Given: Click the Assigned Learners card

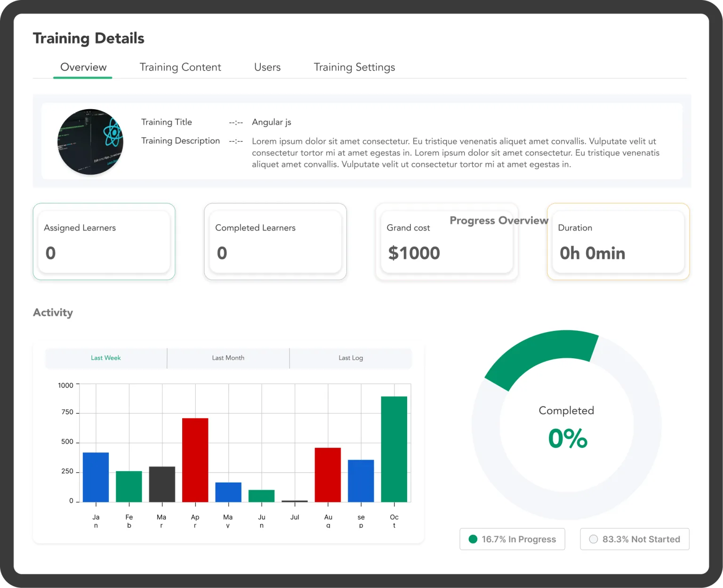Looking at the screenshot, I should click(104, 242).
